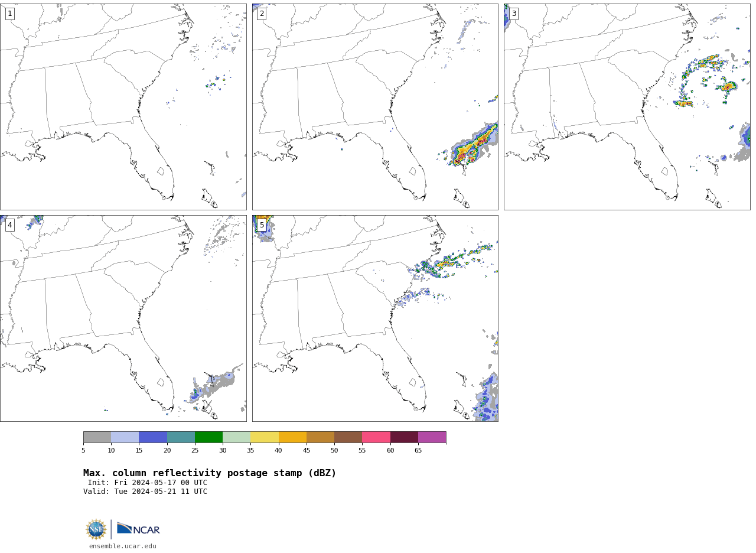Click the ensemble.ucar.edu text
The height and width of the screenshot is (553, 756).
pos(123,547)
